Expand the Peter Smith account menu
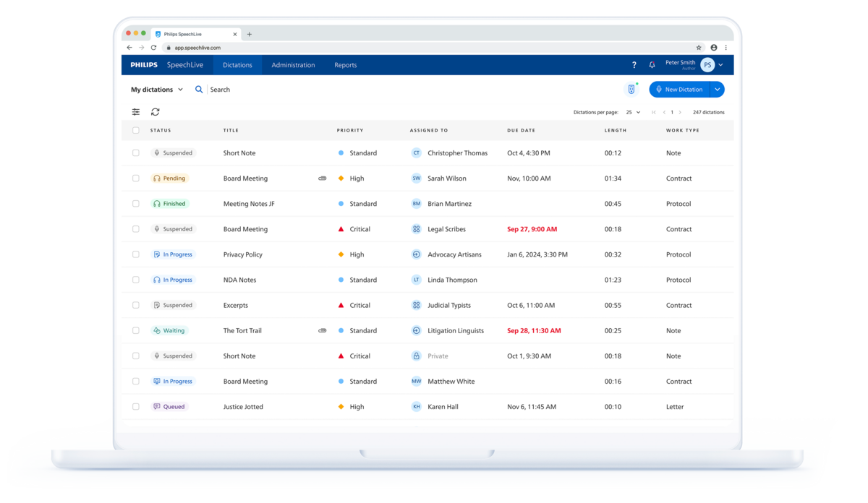 tap(721, 65)
